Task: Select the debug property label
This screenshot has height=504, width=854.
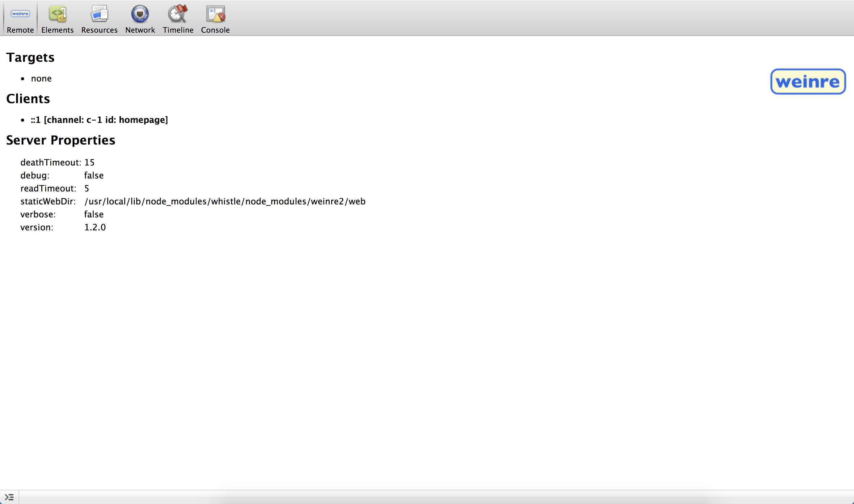Action: [35, 176]
